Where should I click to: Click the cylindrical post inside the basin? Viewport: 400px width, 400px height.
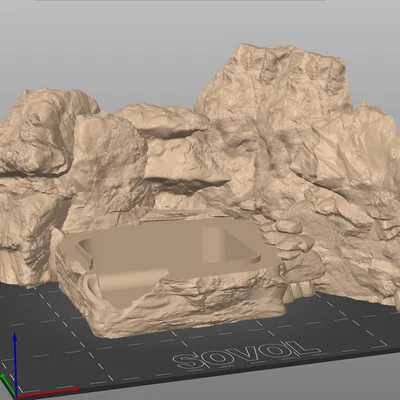[213, 246]
